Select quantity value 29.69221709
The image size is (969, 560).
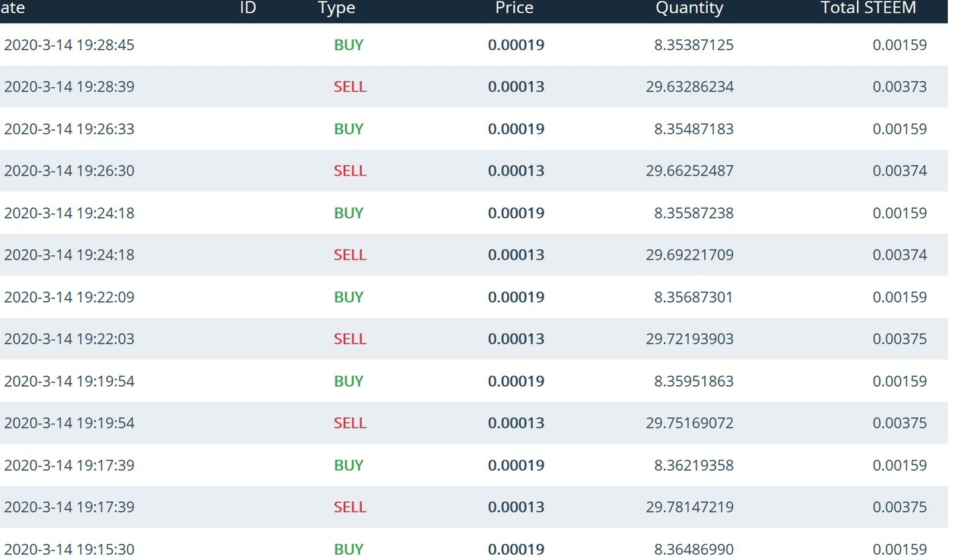(690, 255)
